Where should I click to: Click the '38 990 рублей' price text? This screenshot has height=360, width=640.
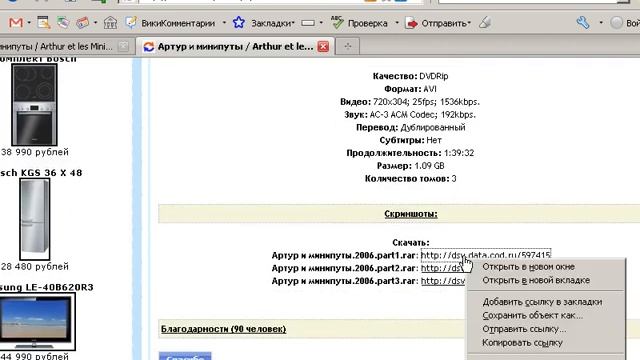click(35, 152)
